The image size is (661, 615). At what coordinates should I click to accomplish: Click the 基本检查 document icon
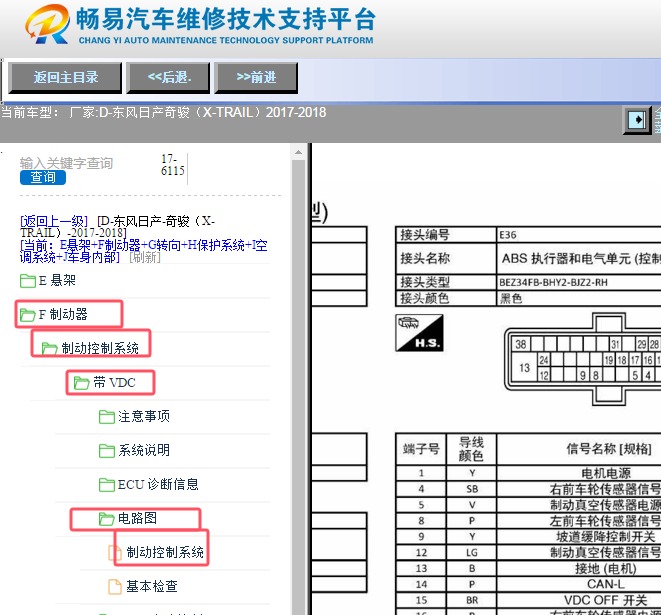click(115, 586)
